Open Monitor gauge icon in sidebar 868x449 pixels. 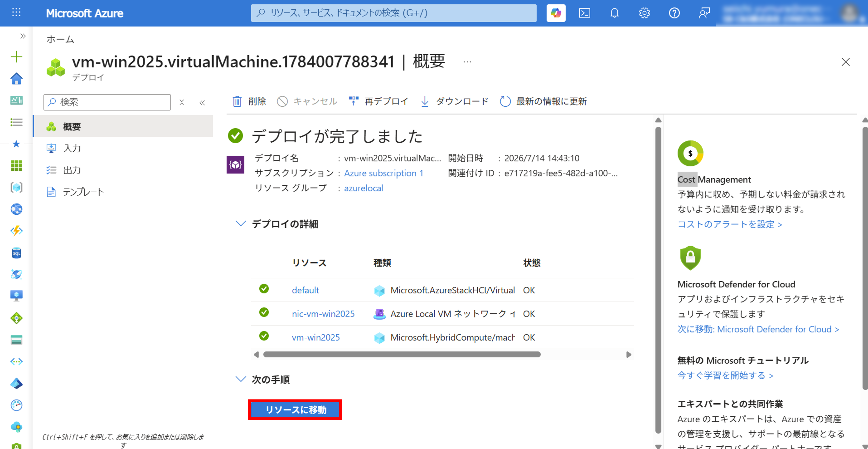(16, 405)
